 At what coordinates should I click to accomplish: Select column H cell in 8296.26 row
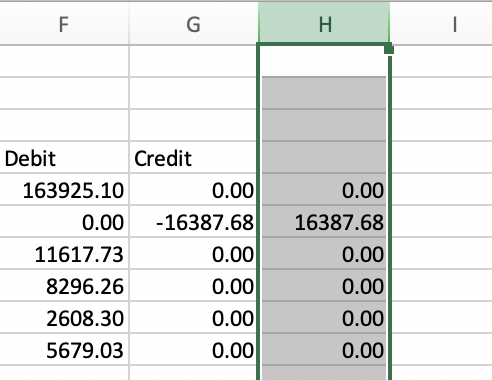tap(324, 285)
